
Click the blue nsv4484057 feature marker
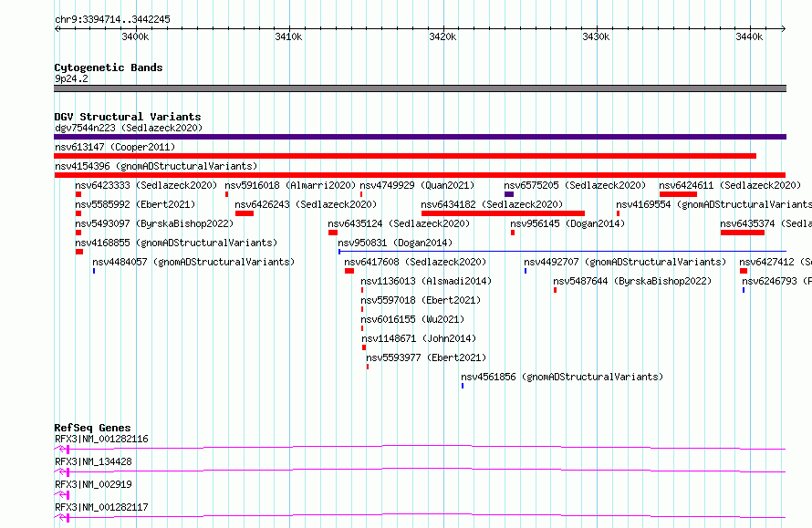coord(94,271)
